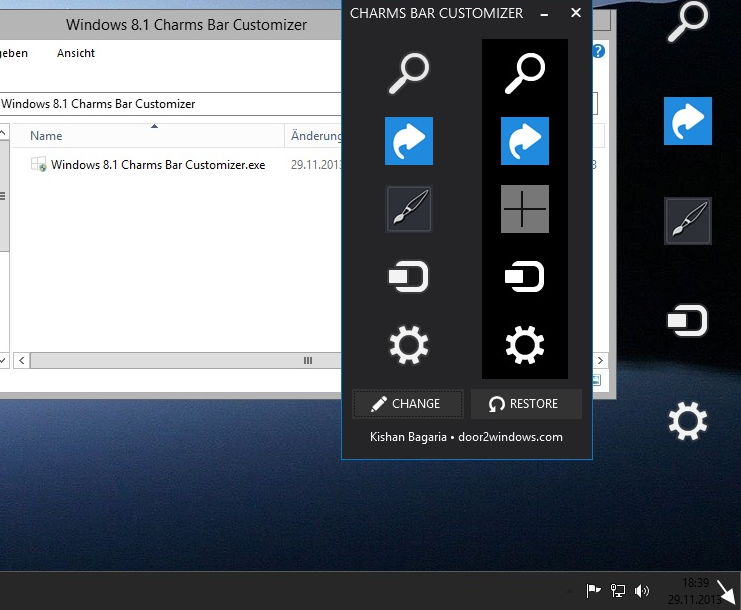741x610 pixels.
Task: Click the RESTORE button
Action: (x=526, y=404)
